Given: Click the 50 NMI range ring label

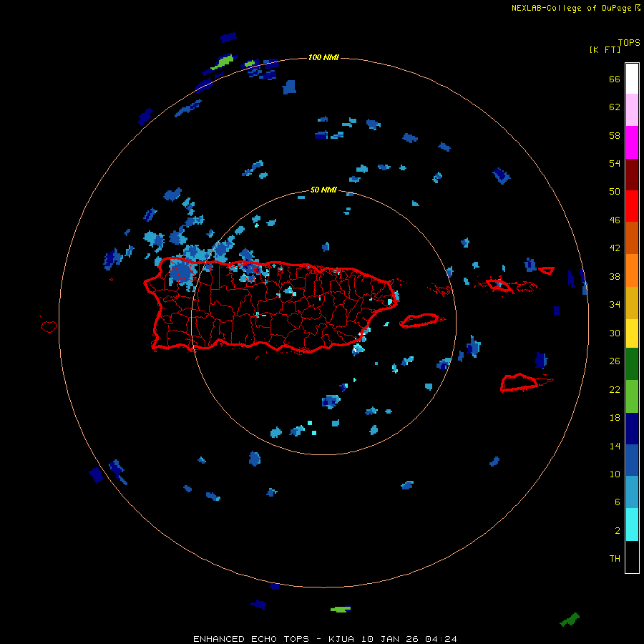Looking at the screenshot, I should pos(323,190).
